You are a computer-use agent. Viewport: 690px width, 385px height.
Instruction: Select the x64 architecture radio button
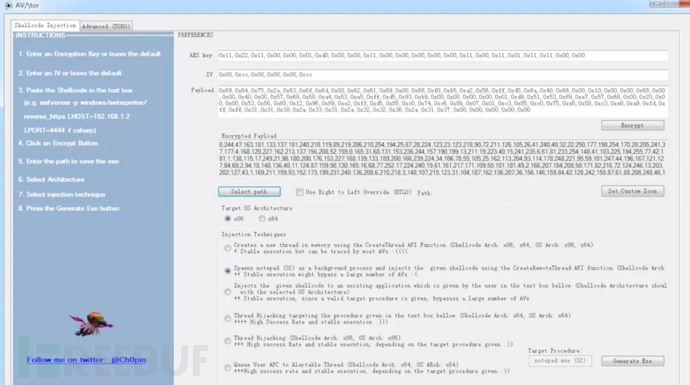coord(262,219)
